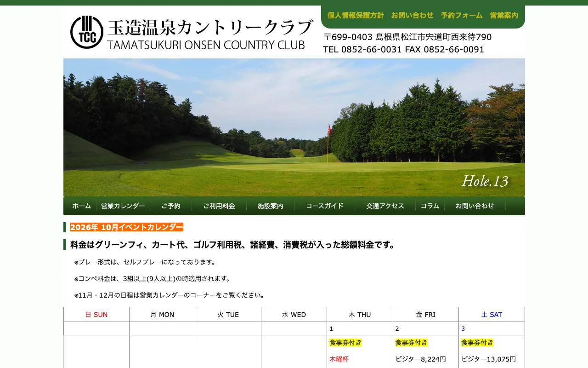Viewport: 588px width, 368px height.
Task: Open コースガイド menu item
Action: click(325, 206)
